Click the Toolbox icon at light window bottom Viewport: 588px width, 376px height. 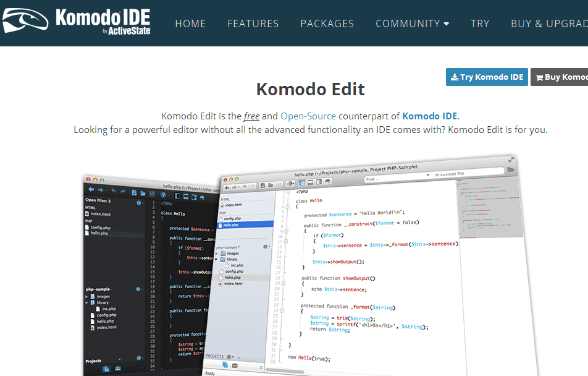click(235, 365)
